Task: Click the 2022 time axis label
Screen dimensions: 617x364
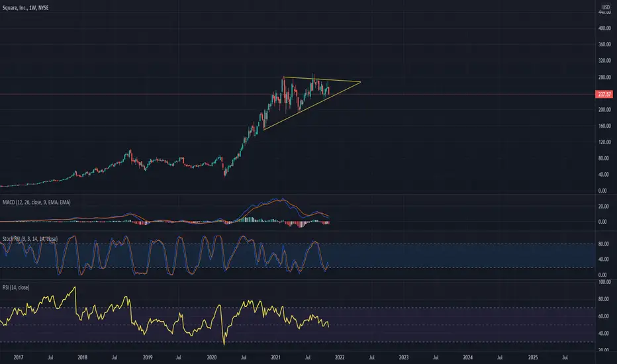Action: (x=340, y=357)
